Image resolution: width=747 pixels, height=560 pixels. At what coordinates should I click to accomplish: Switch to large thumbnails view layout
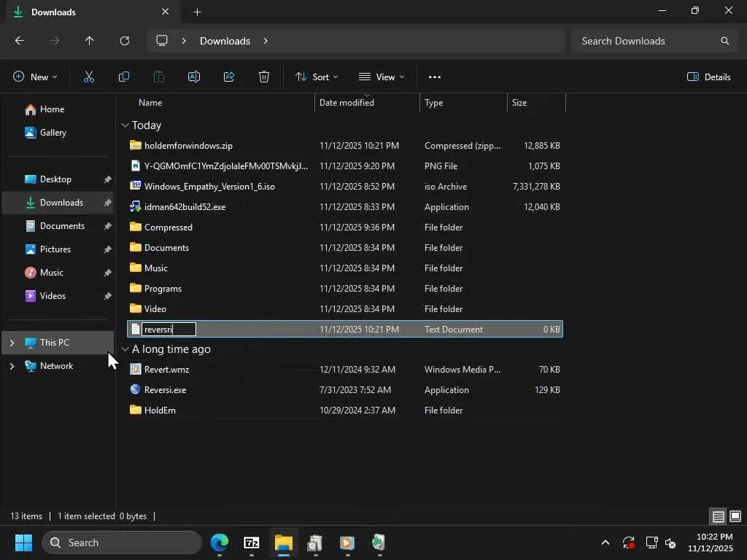(x=735, y=517)
